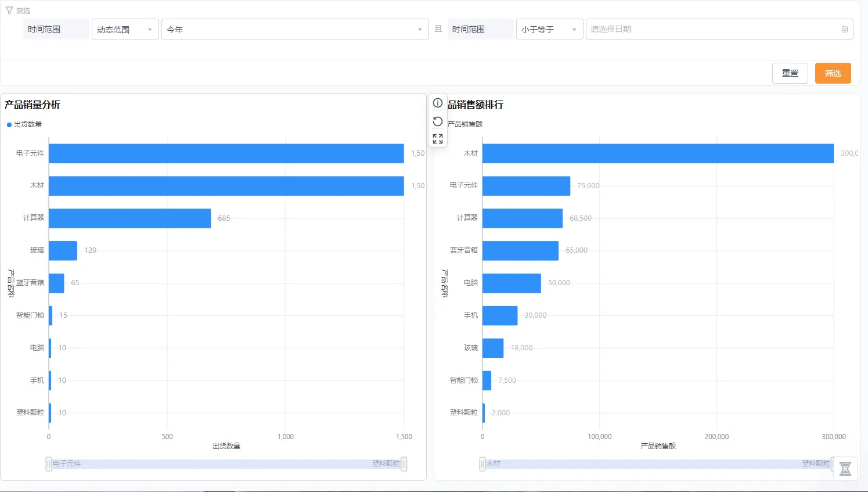Open the 动态范围 dropdown
Image resolution: width=868 pixels, height=492 pixels.
[x=125, y=30]
